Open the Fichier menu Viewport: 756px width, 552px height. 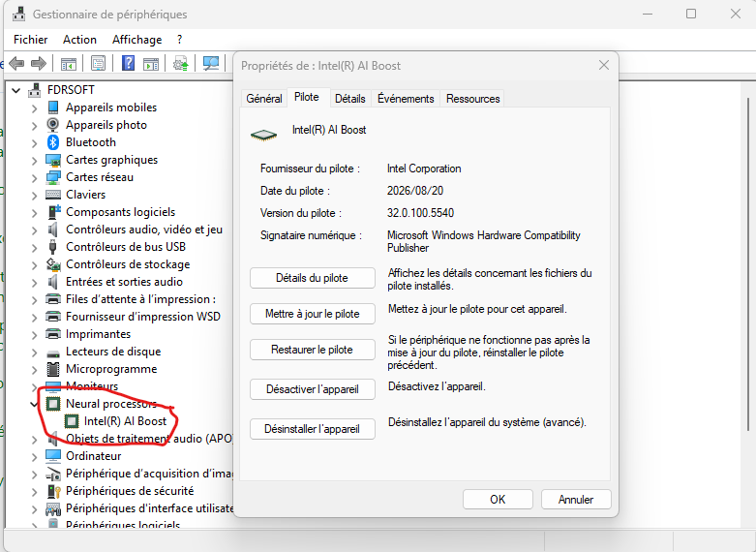pos(31,40)
